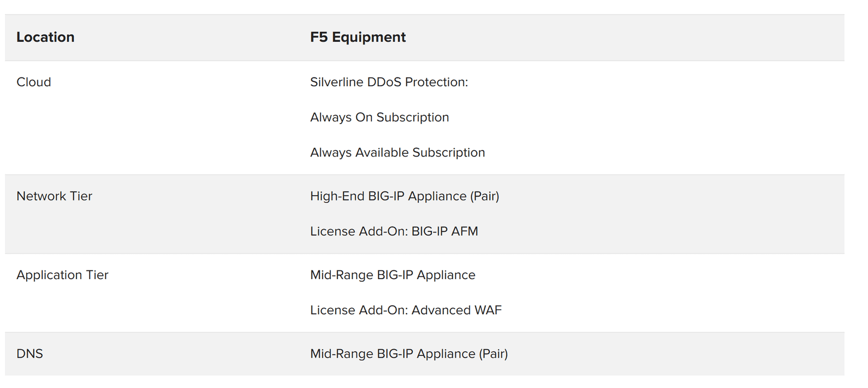The height and width of the screenshot is (388, 868).
Task: Select the Cloud location cell
Action: pyautogui.click(x=34, y=82)
